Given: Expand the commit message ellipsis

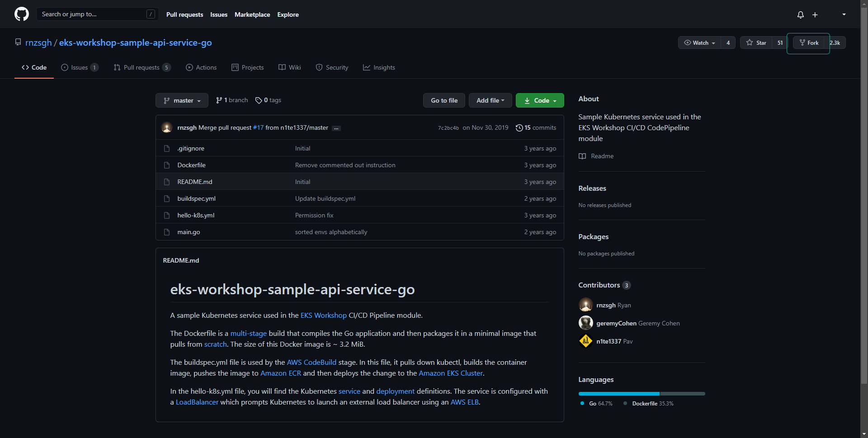Looking at the screenshot, I should point(336,128).
